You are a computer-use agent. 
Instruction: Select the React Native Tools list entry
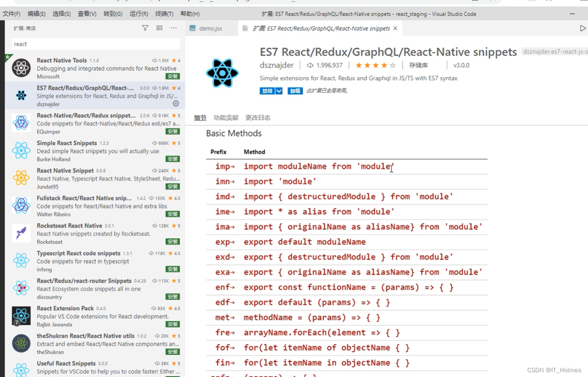[x=95, y=68]
